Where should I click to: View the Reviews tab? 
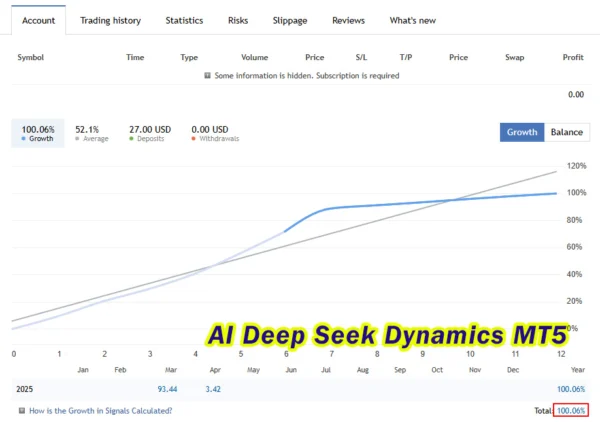(348, 20)
